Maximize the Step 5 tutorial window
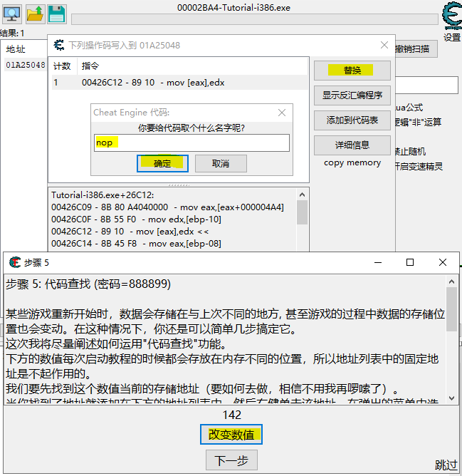Viewport: 462px width, 476px height. [410, 262]
